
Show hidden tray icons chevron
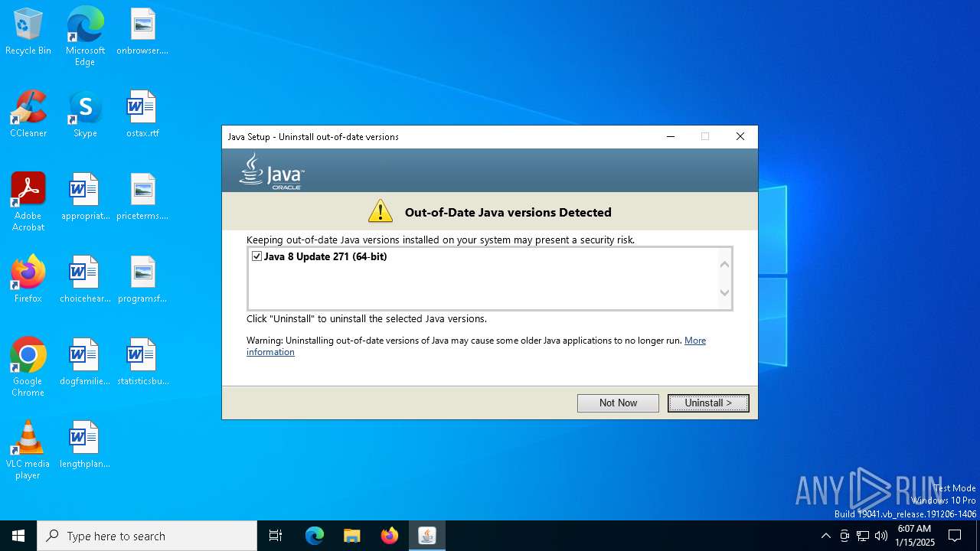(825, 536)
